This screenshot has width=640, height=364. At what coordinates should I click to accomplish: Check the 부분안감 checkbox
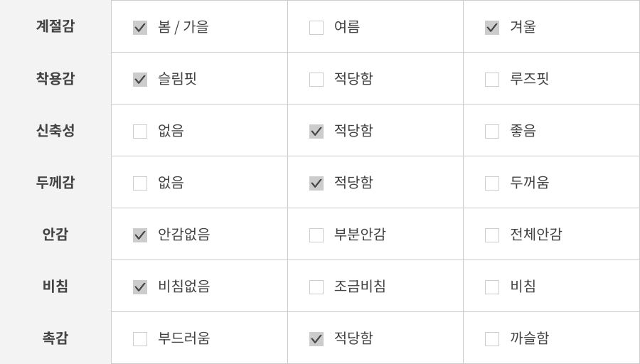pos(316,235)
